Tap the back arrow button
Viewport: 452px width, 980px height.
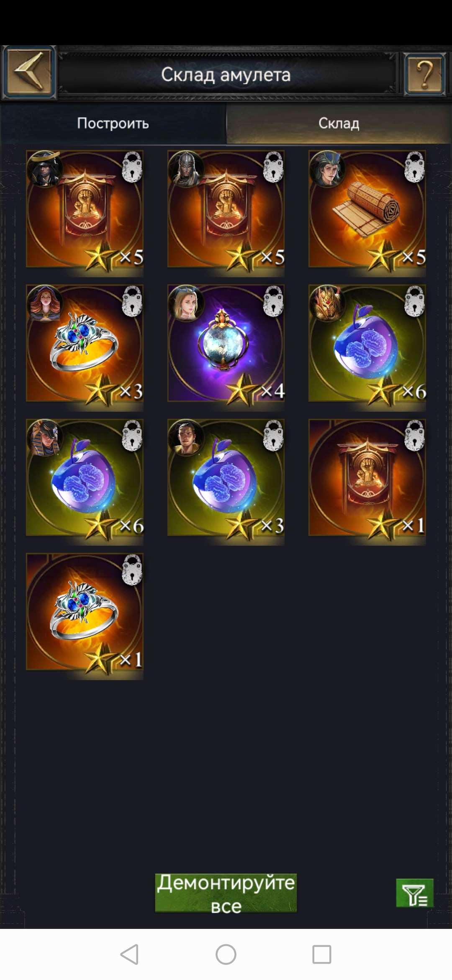point(29,72)
